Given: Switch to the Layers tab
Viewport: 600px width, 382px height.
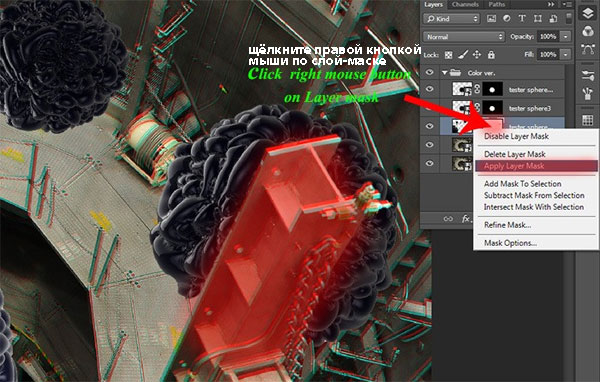Looking at the screenshot, I should point(434,5).
